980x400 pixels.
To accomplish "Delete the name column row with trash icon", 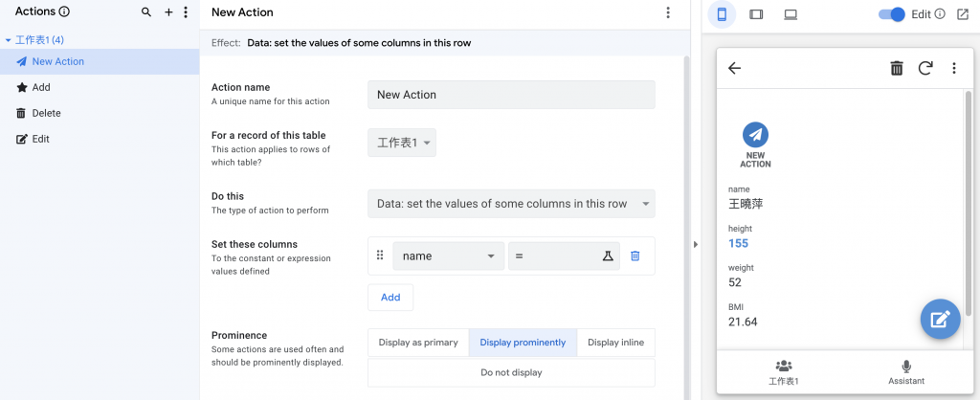I will pyautogui.click(x=635, y=256).
